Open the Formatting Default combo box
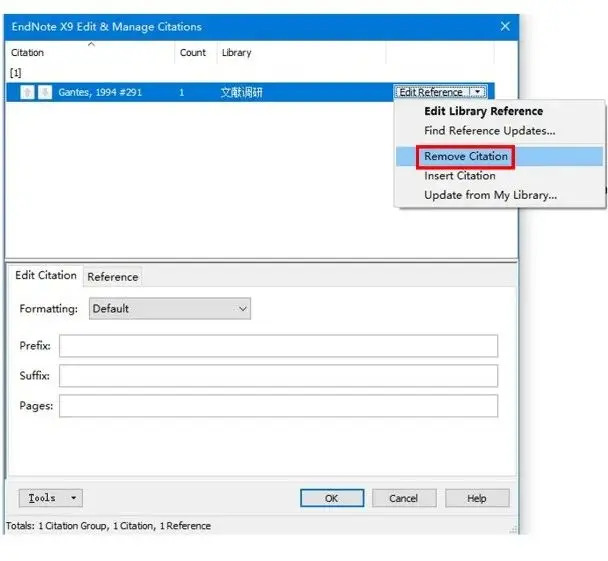Viewport: 608px width, 561px height. click(x=170, y=309)
